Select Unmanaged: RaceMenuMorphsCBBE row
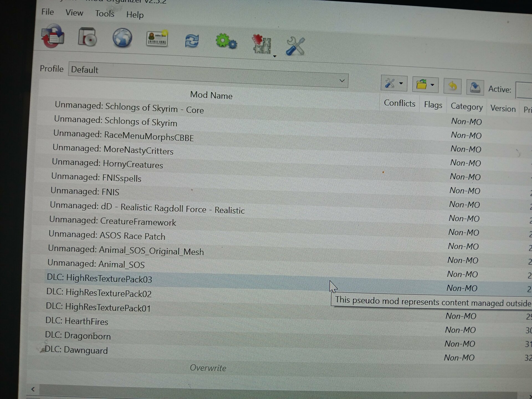 124,135
